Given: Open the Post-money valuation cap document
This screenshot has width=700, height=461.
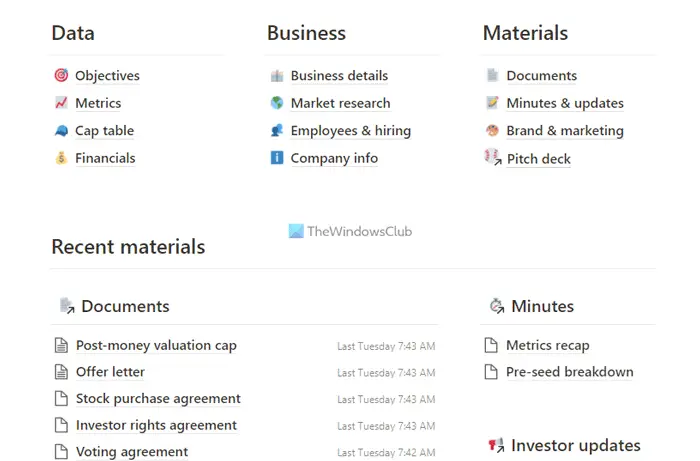Looking at the screenshot, I should (x=156, y=345).
